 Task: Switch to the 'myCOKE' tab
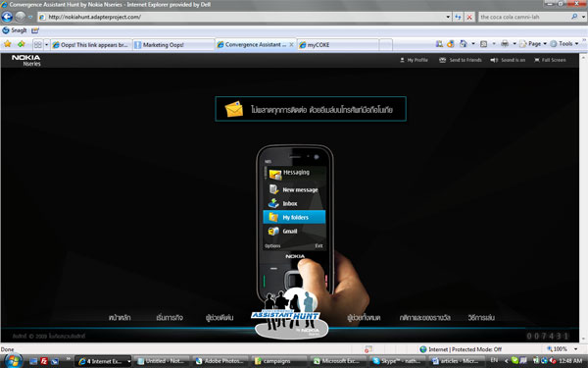338,45
